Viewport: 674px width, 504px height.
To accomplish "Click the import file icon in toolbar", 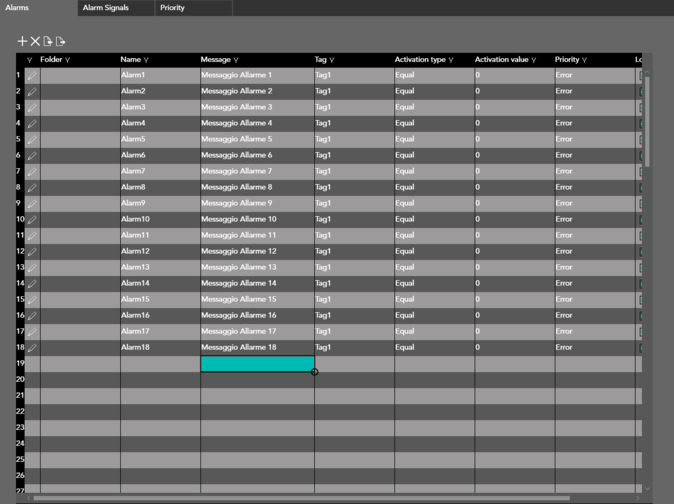I will click(x=48, y=41).
